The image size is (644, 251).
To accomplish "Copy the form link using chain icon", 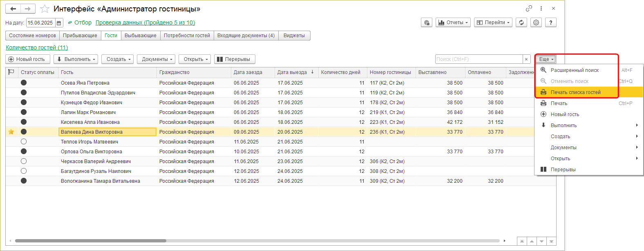I will tap(529, 9).
